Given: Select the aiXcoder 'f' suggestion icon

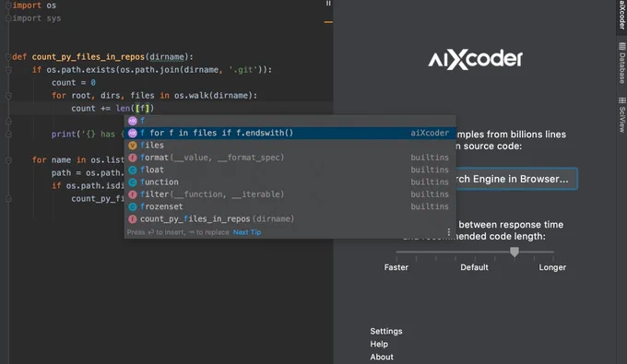Looking at the screenshot, I should [x=133, y=121].
